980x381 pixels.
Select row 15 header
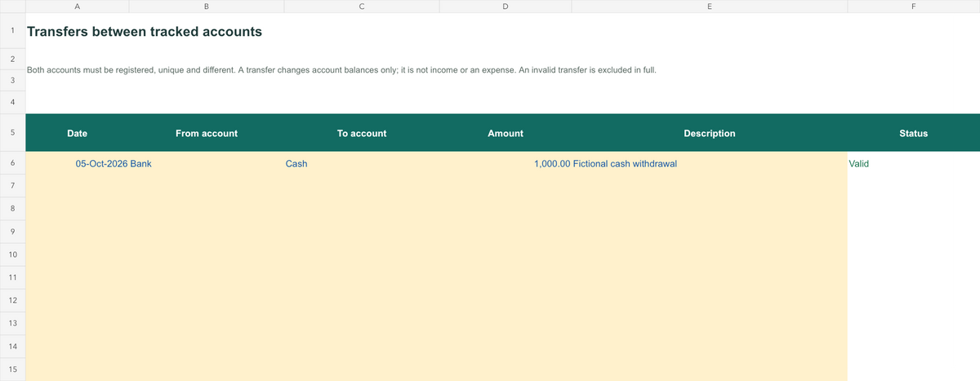click(x=12, y=369)
